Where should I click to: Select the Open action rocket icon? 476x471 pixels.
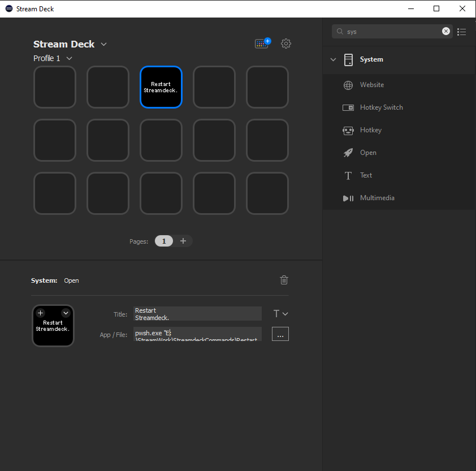(348, 153)
